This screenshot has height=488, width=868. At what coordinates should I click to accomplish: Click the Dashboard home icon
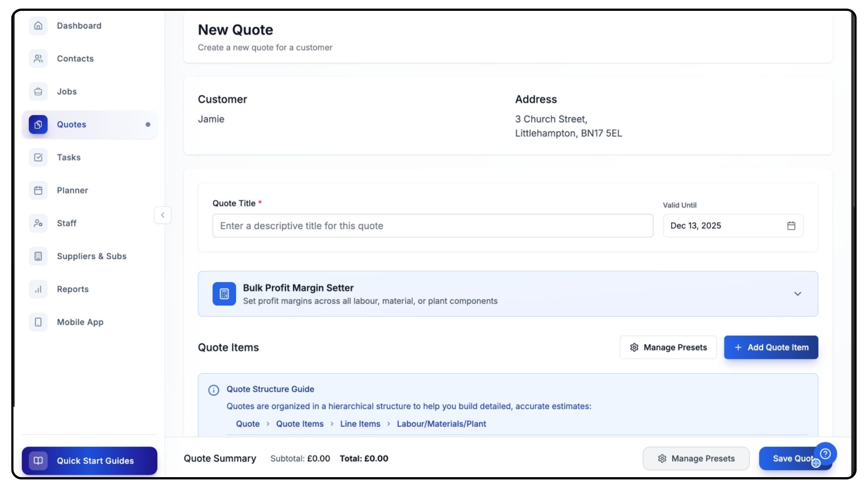38,26
